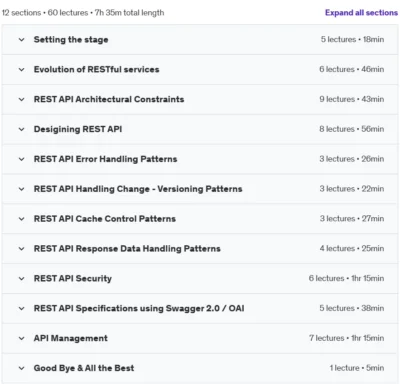The image size is (400, 386).
Task: Expand the Evolution of RESTful services chevron
Action: click(21, 69)
